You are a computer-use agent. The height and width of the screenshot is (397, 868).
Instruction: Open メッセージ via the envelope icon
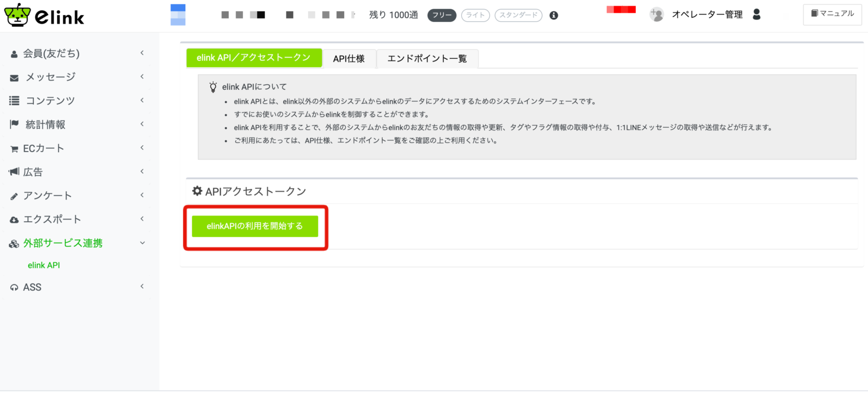14,77
